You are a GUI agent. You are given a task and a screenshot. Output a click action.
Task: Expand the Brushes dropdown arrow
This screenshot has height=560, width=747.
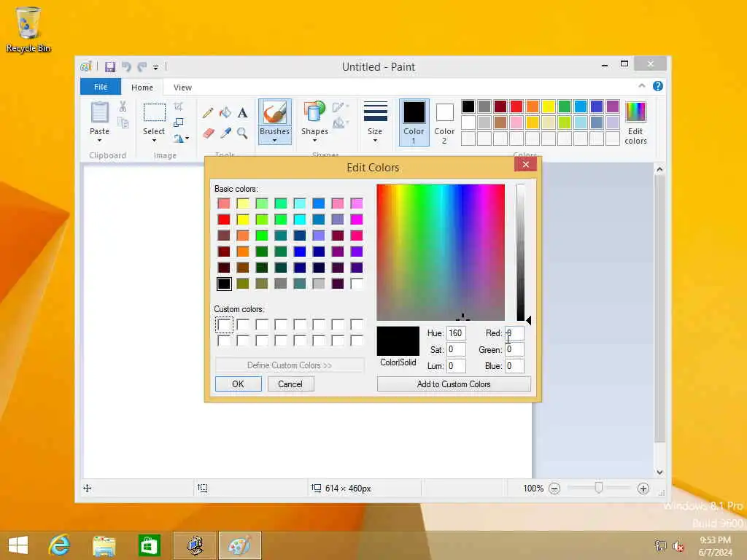click(x=274, y=141)
